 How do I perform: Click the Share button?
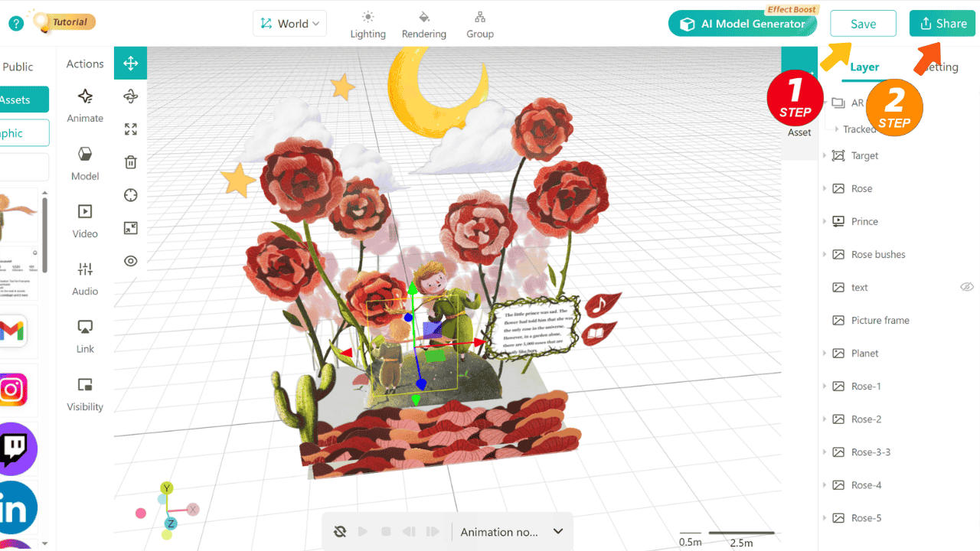click(942, 24)
